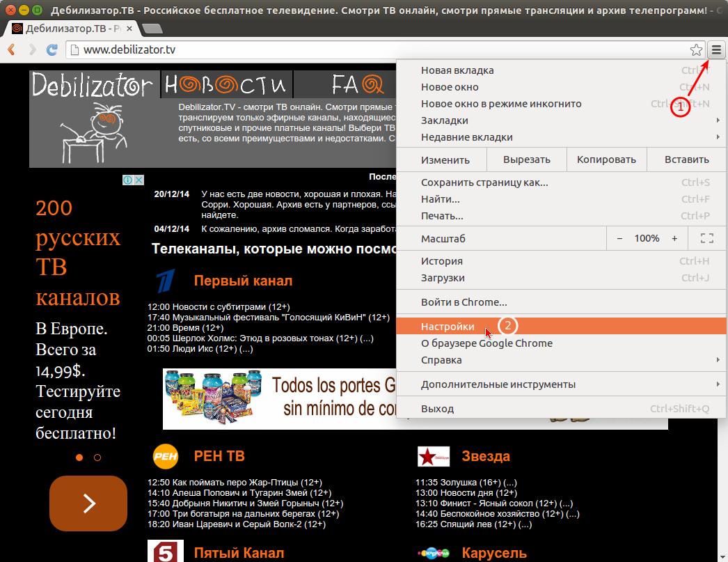Open Новое окно в режиме инкогнито
Image resolution: width=728 pixels, height=562 pixels.
click(561, 104)
